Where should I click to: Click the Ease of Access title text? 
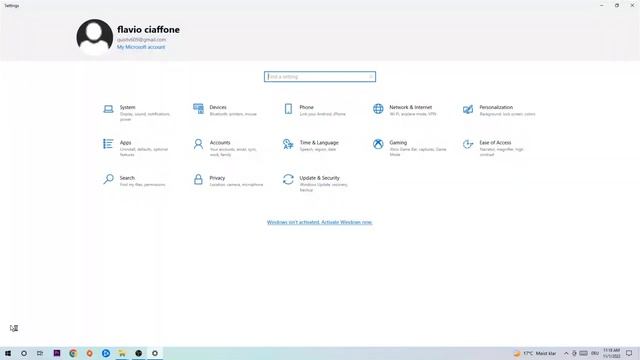495,142
